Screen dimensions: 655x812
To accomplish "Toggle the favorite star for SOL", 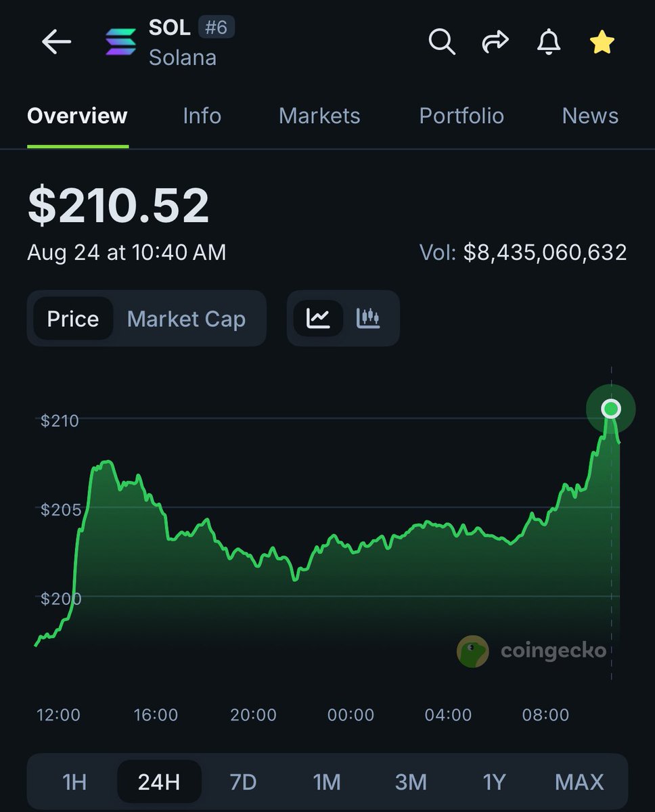I will (x=602, y=43).
